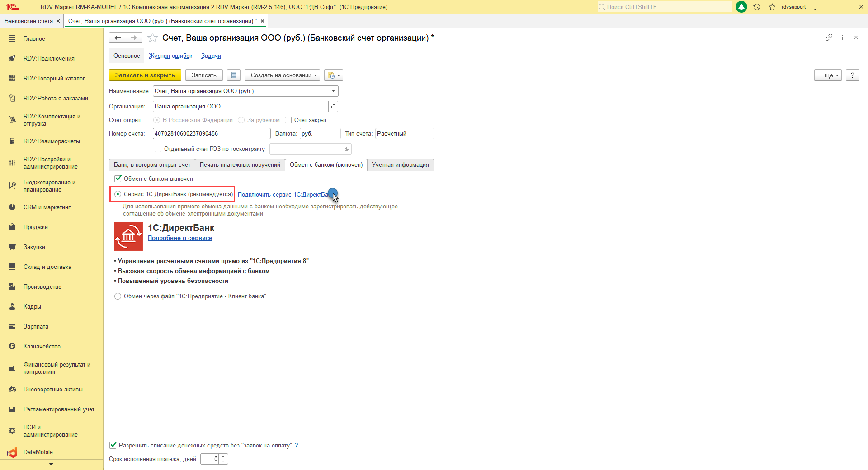Click Записать и закрыть button

[x=145, y=75]
